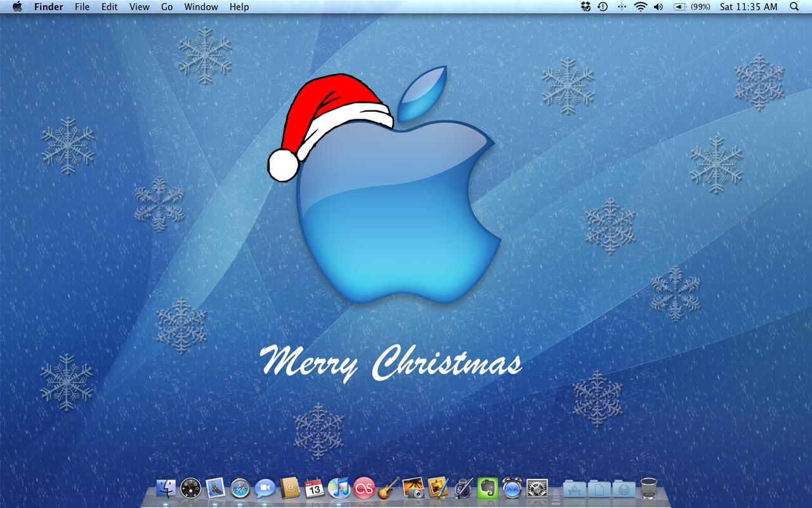Viewport: 812px width, 508px height.
Task: Click the volume speaker icon
Action: coord(658,7)
